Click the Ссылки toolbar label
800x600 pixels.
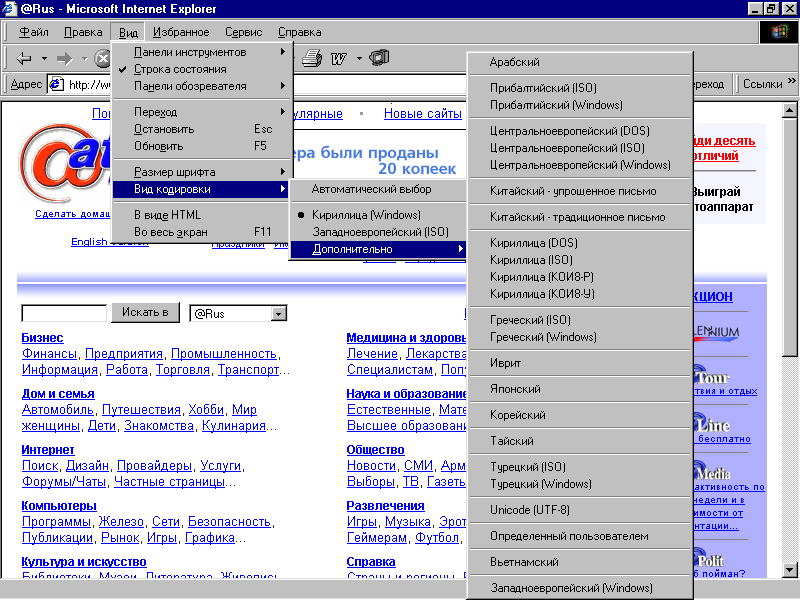point(763,84)
